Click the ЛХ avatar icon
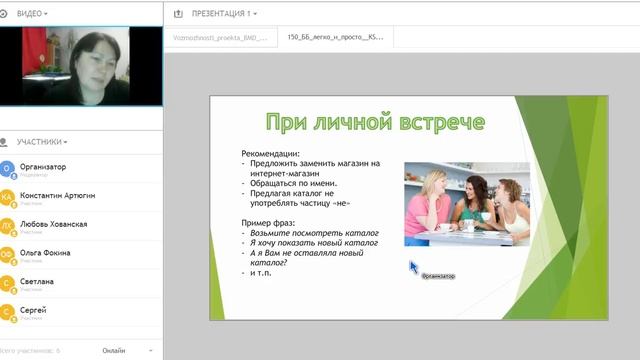This screenshot has width=640, height=360. click(x=7, y=226)
